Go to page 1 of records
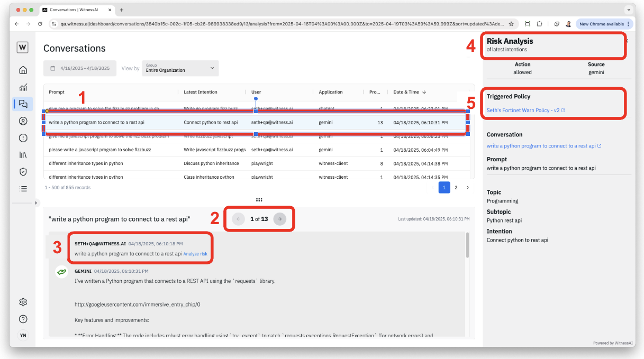Viewport: 644px width, 359px height. 445,187
